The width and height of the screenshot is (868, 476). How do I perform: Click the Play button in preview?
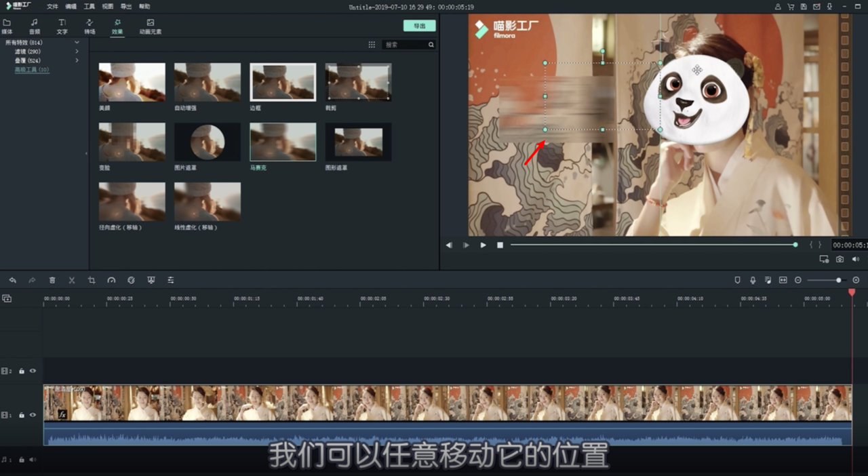[x=483, y=245]
